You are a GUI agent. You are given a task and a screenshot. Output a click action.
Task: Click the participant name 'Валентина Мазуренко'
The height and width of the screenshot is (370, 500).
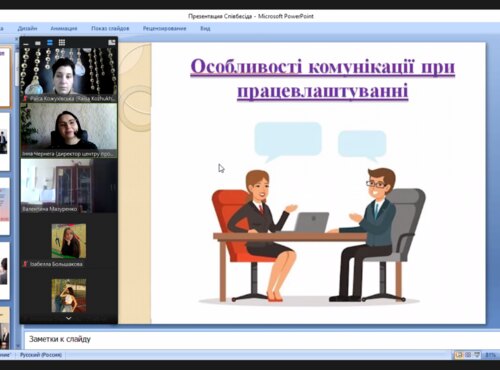50,209
